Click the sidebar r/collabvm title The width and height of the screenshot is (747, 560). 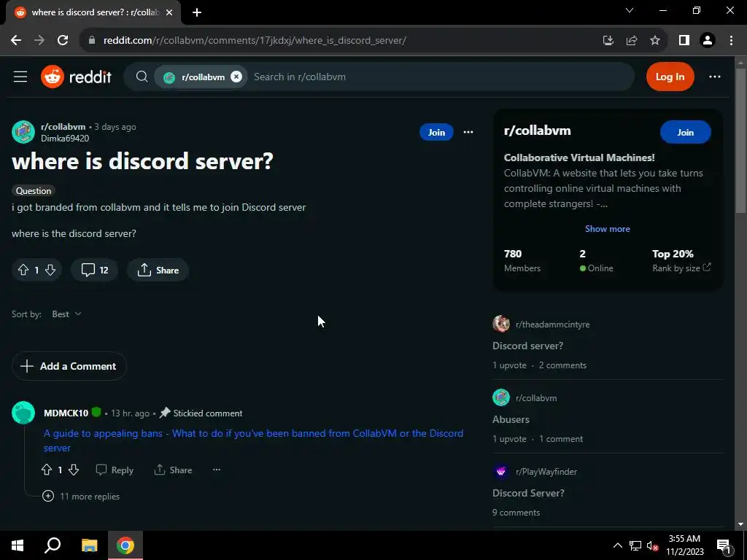click(538, 131)
